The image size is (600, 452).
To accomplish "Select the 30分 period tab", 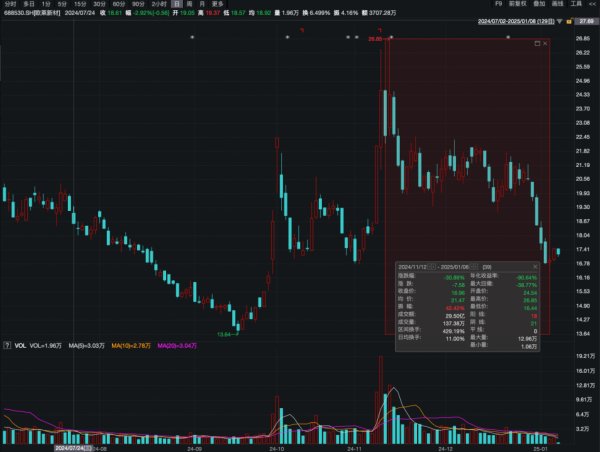I will click(99, 4).
